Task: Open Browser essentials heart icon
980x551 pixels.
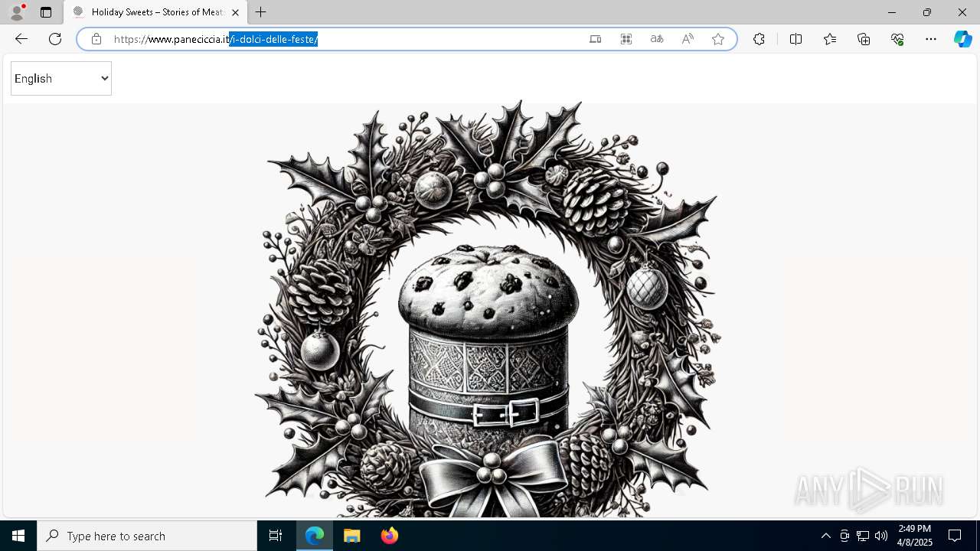Action: point(897,39)
